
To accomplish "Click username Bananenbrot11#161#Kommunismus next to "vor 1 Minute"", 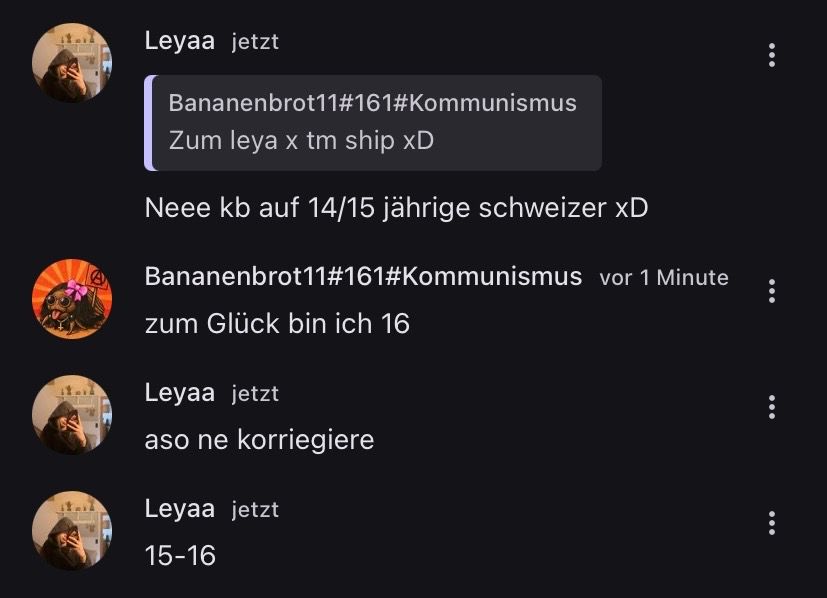I will click(363, 277).
